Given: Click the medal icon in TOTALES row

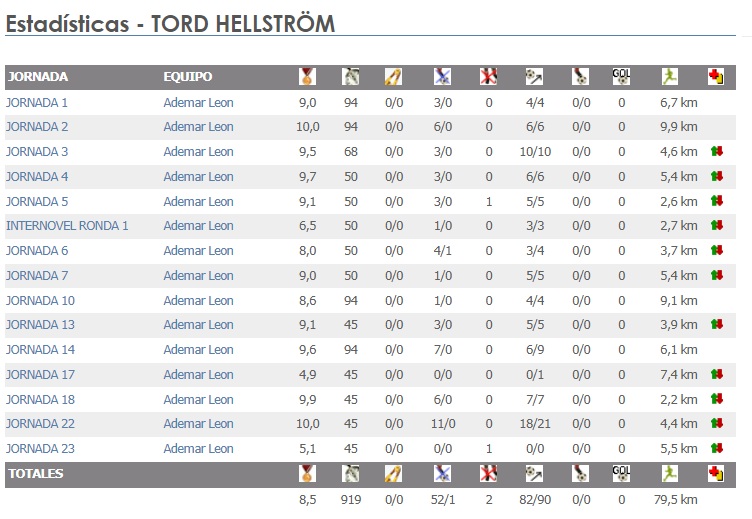Looking at the screenshot, I should [307, 473].
